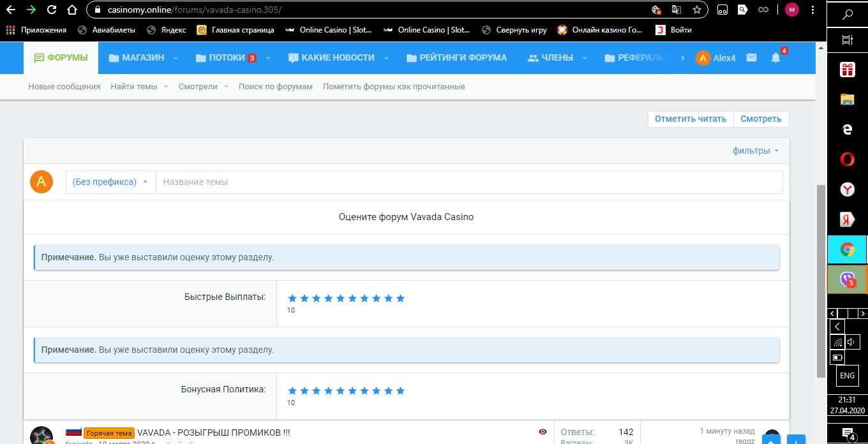Screen dimensions: 868x444
Task: Open the translate page icon in the address bar
Action: coord(676,10)
